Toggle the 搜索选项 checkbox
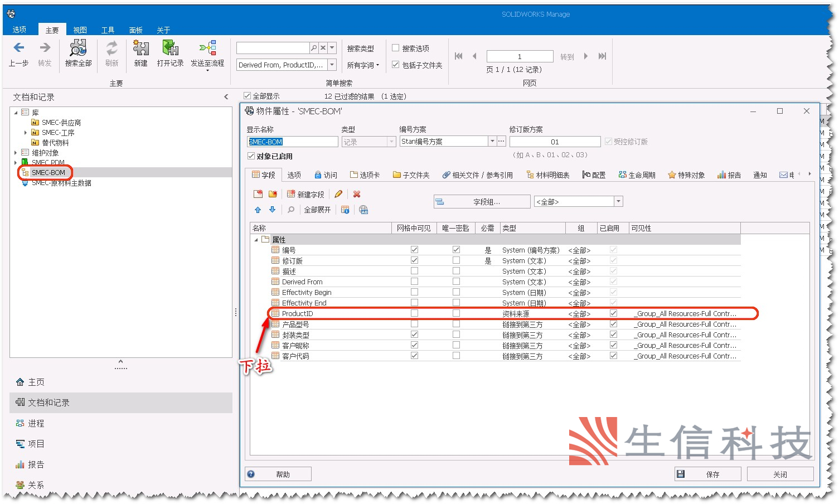 pyautogui.click(x=396, y=48)
